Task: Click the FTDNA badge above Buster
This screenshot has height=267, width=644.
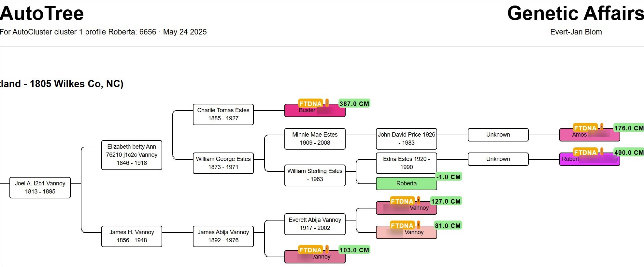Action: [x=310, y=103]
